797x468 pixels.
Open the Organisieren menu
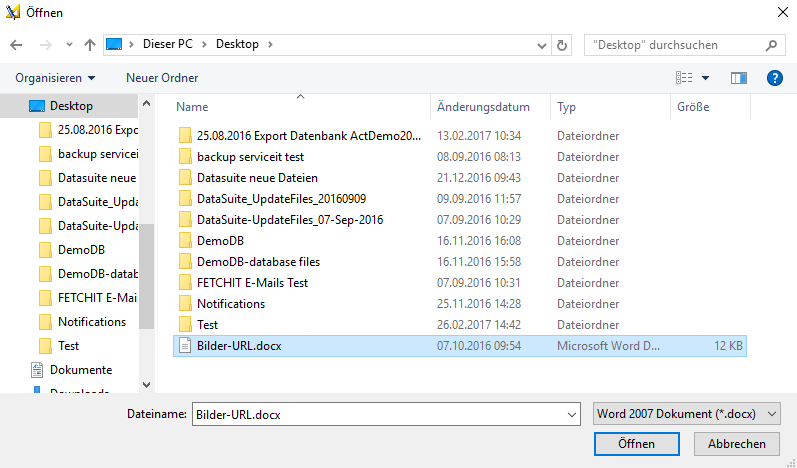pyautogui.click(x=55, y=78)
